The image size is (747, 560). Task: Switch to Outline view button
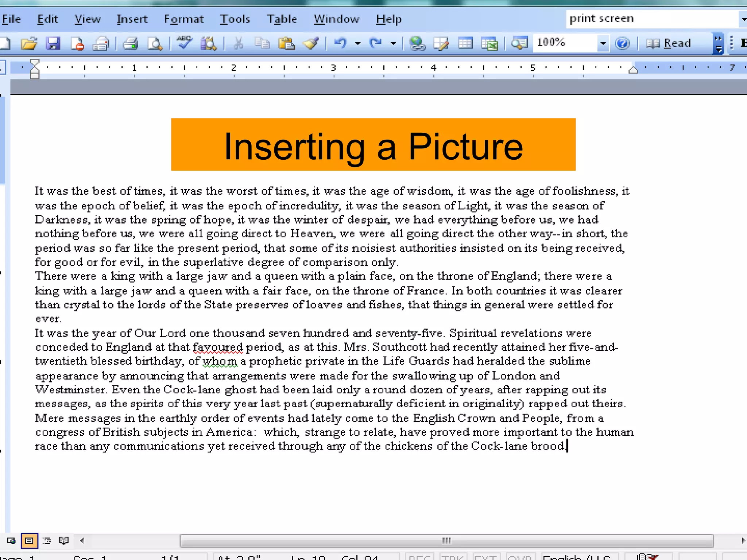coord(47,540)
